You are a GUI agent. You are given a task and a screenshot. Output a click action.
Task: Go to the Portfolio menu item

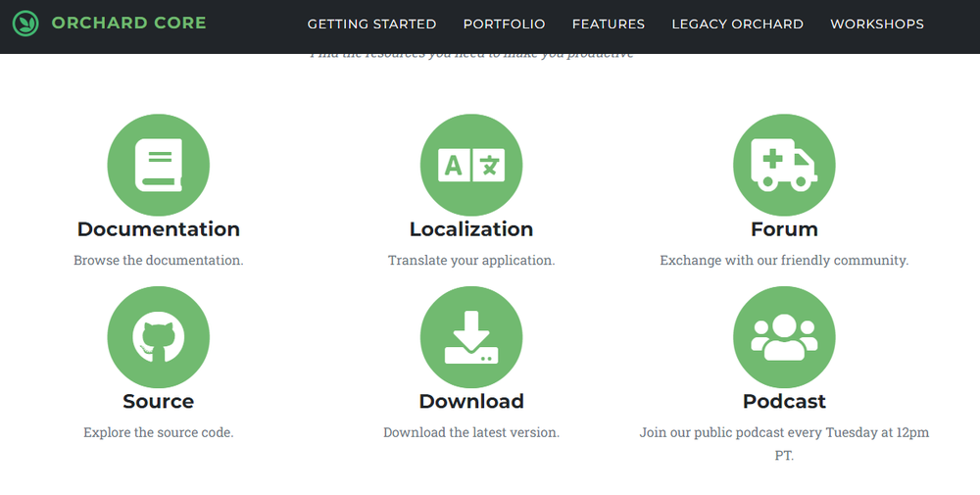pos(505,24)
